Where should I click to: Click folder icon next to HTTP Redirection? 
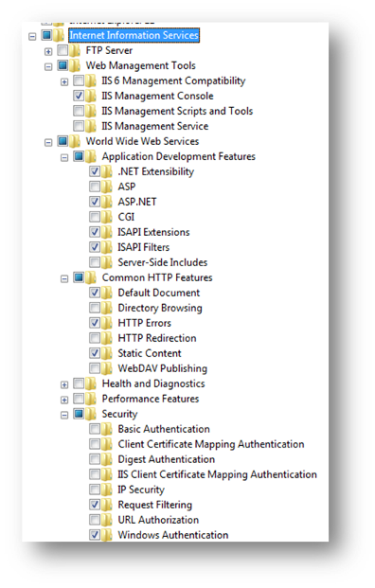tap(107, 338)
